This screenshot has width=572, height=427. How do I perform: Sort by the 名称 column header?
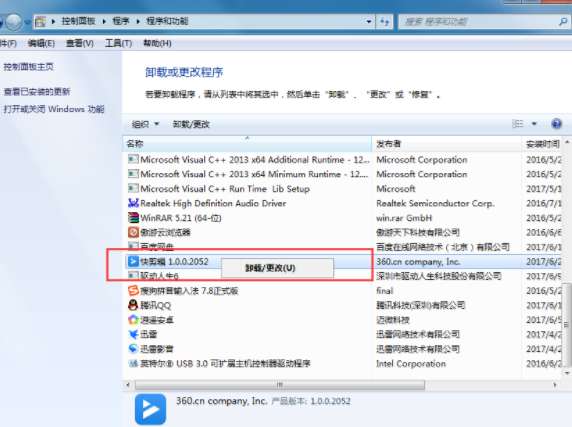click(x=247, y=144)
